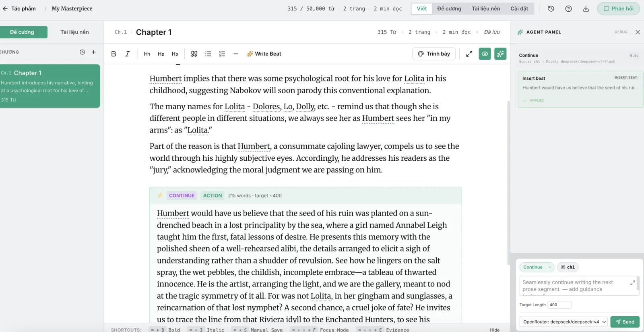Apply Heading 3 style

click(175, 54)
